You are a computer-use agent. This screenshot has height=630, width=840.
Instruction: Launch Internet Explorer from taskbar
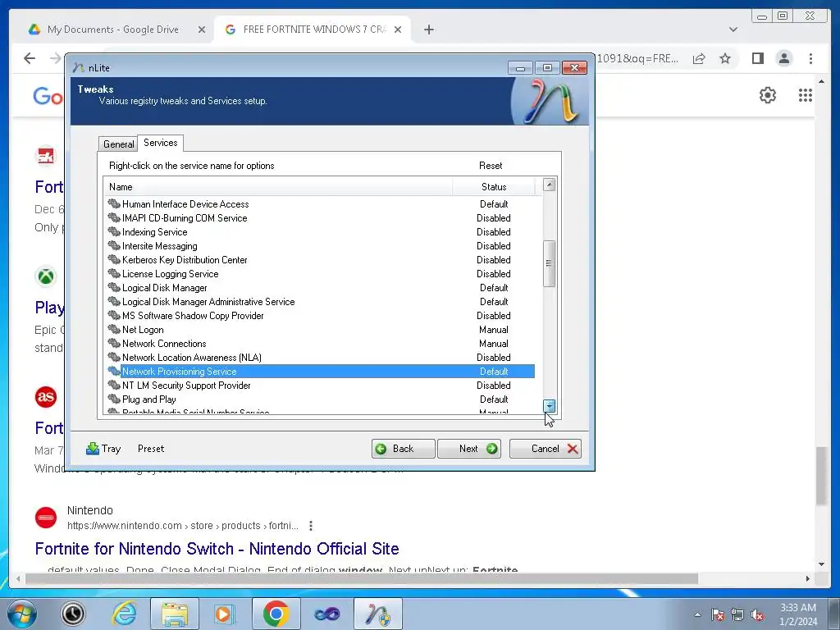pyautogui.click(x=124, y=614)
